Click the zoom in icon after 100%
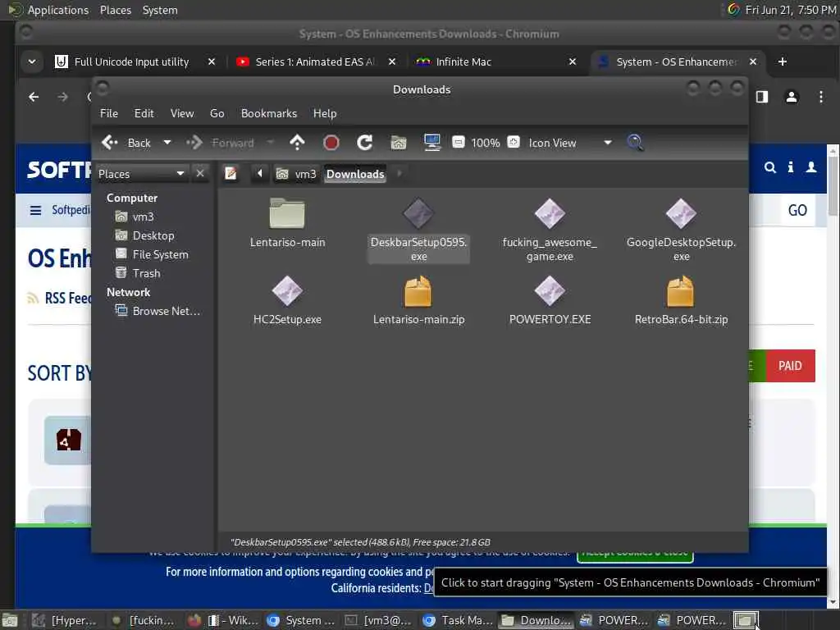840x630 pixels. click(x=514, y=142)
